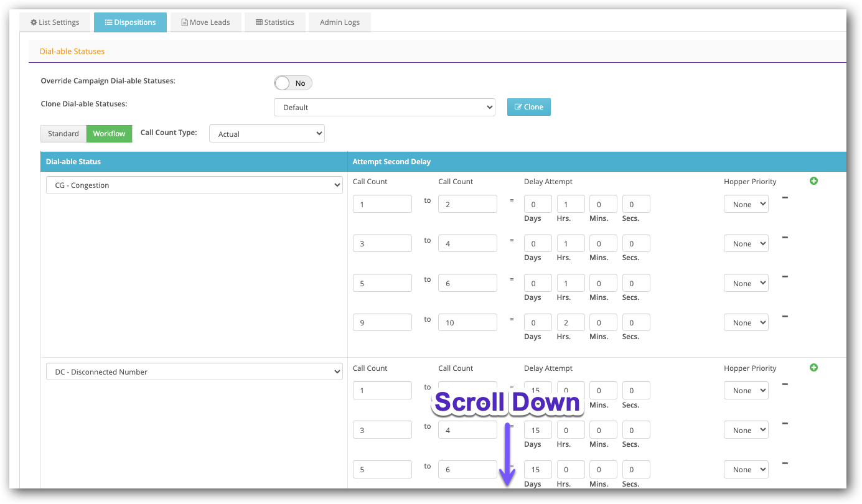
Task: Remove the DC Disconnected 5 to 6 row
Action: [785, 463]
